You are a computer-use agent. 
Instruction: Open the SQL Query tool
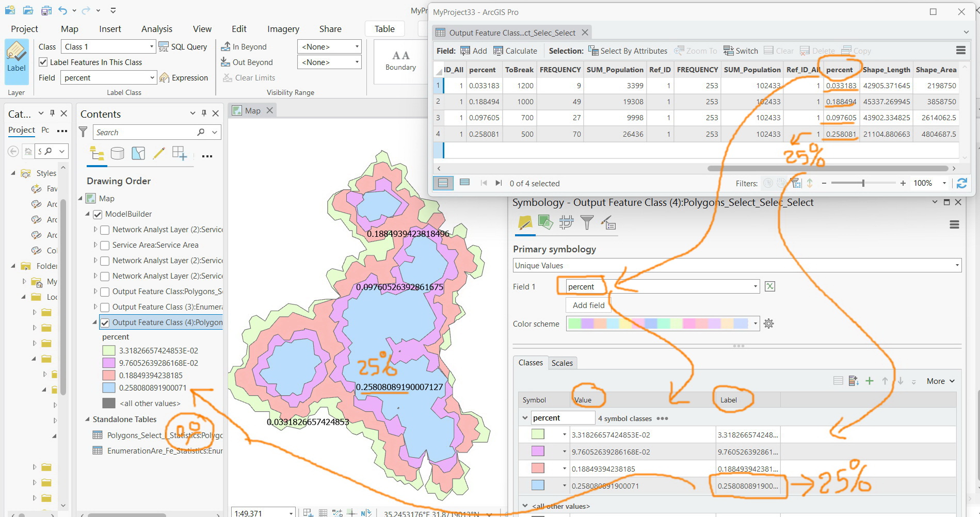[183, 47]
